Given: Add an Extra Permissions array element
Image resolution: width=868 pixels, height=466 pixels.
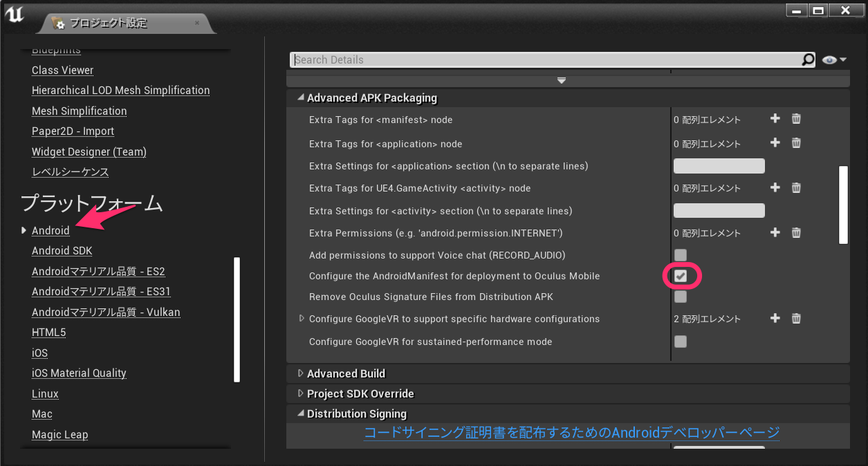Looking at the screenshot, I should coord(775,232).
